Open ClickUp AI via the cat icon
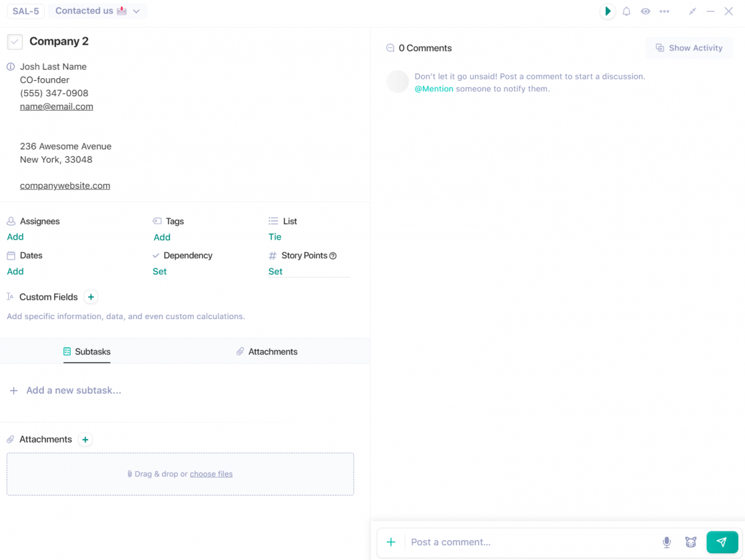 click(x=691, y=542)
